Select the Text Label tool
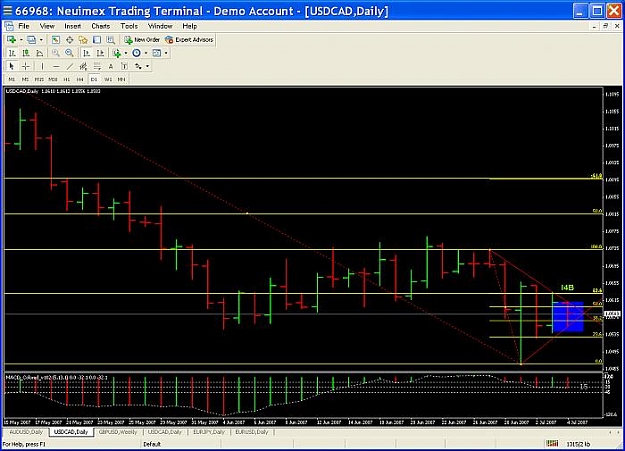This screenshot has width=625, height=451. click(x=124, y=66)
